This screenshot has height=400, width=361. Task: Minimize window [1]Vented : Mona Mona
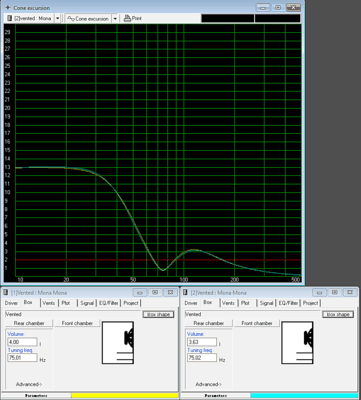[140, 292]
